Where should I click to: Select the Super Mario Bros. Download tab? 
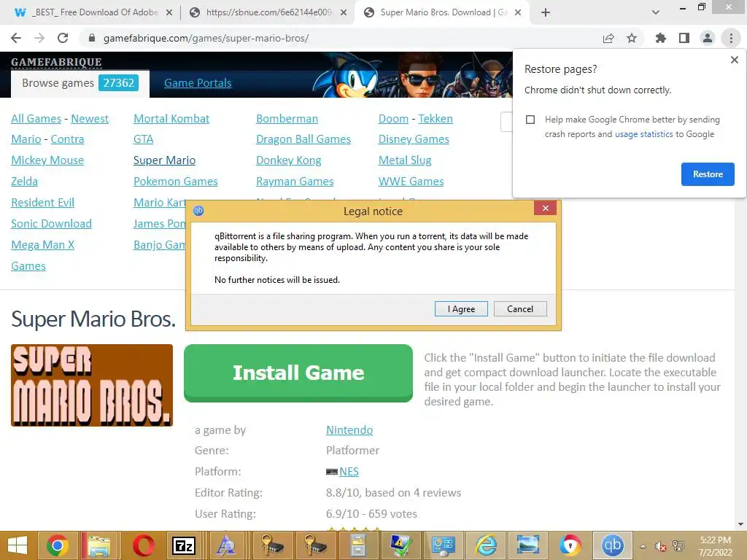436,12
